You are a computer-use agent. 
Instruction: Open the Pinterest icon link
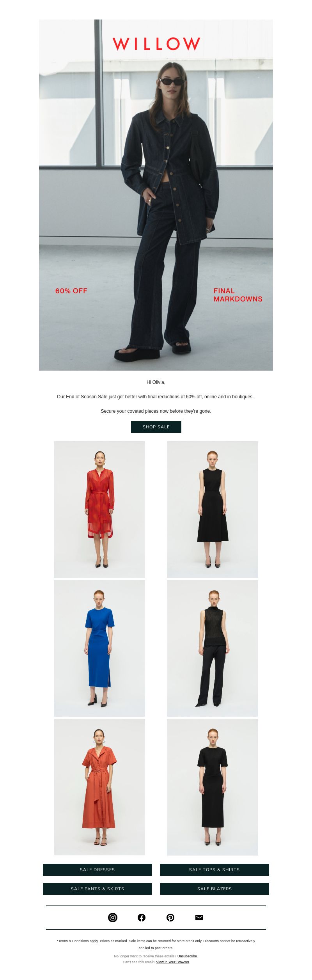[170, 917]
